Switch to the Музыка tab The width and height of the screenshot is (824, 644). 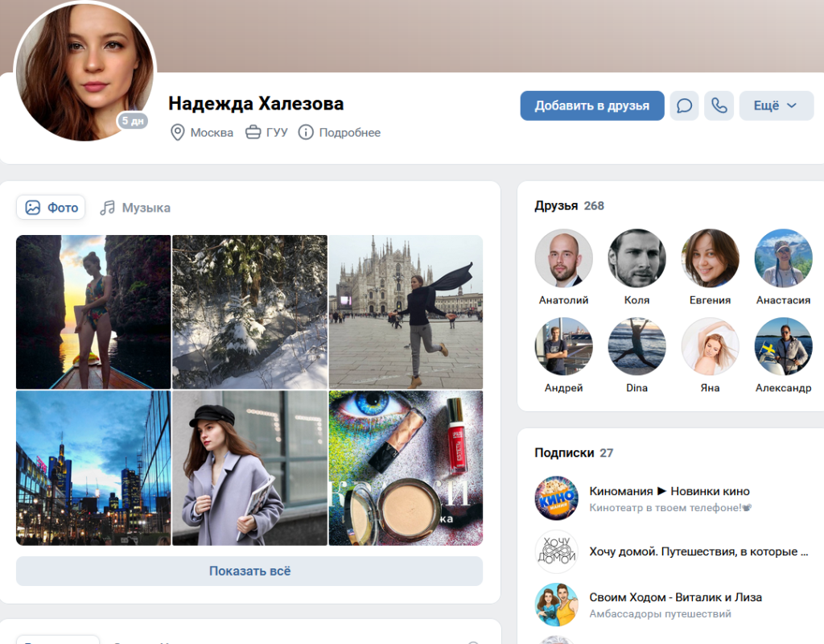[135, 208]
